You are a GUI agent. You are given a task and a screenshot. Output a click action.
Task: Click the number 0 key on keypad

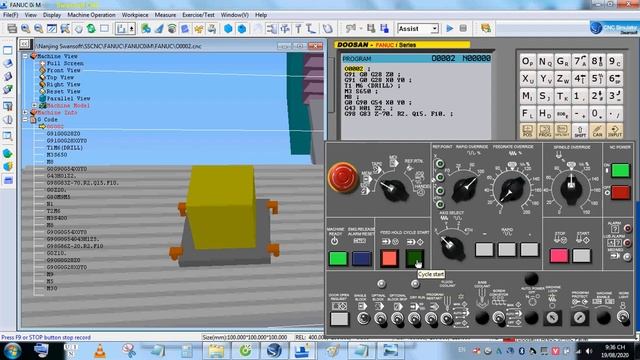click(x=597, y=113)
